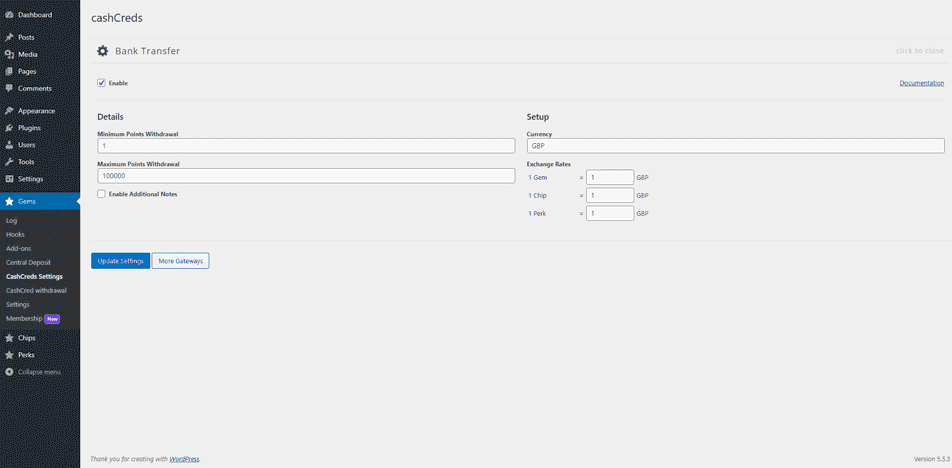Screen dimensions: 952x468
Task: Open the Add-ons submenu item
Action: (18, 248)
